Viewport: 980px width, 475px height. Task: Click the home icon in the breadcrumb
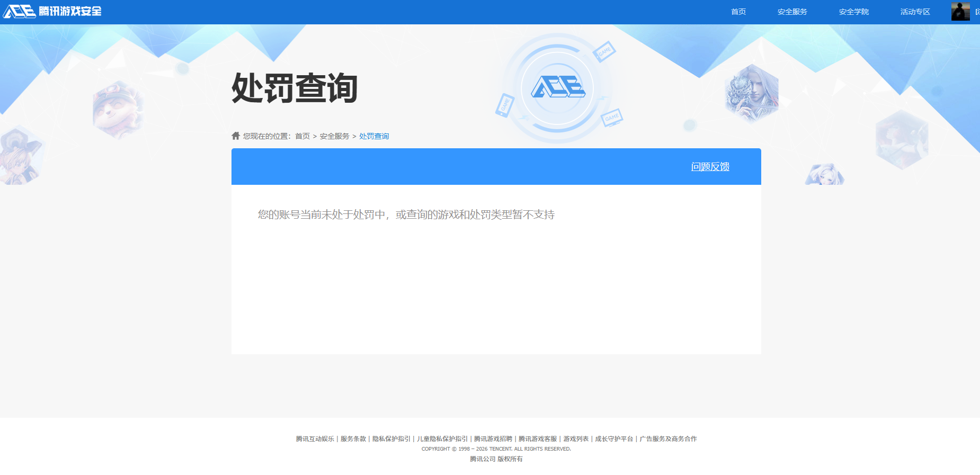236,136
